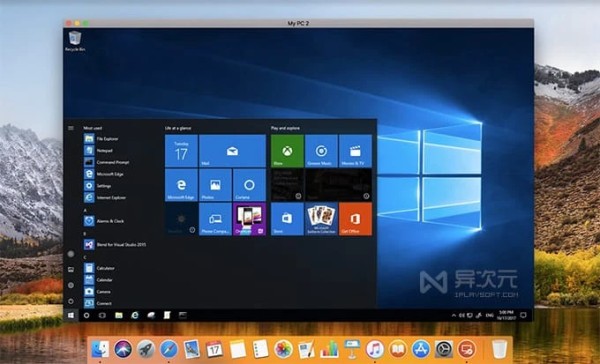
Task: Show hidden system tray icons chevron
Action: coord(454,316)
